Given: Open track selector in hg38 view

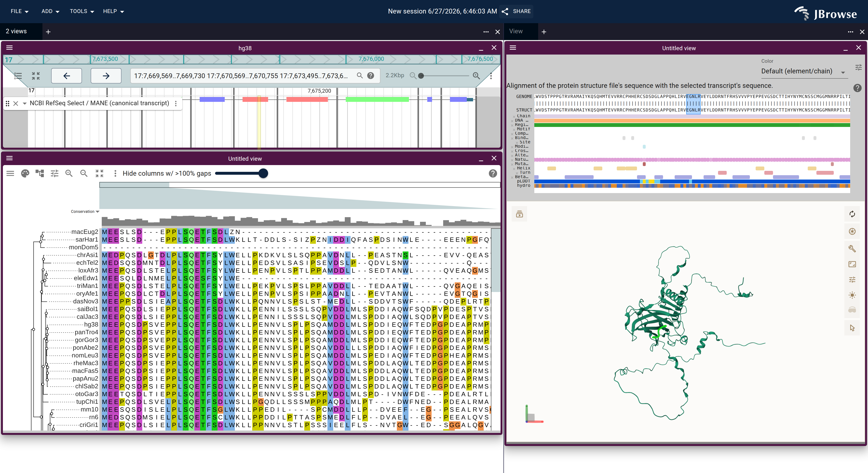Looking at the screenshot, I should pos(18,76).
